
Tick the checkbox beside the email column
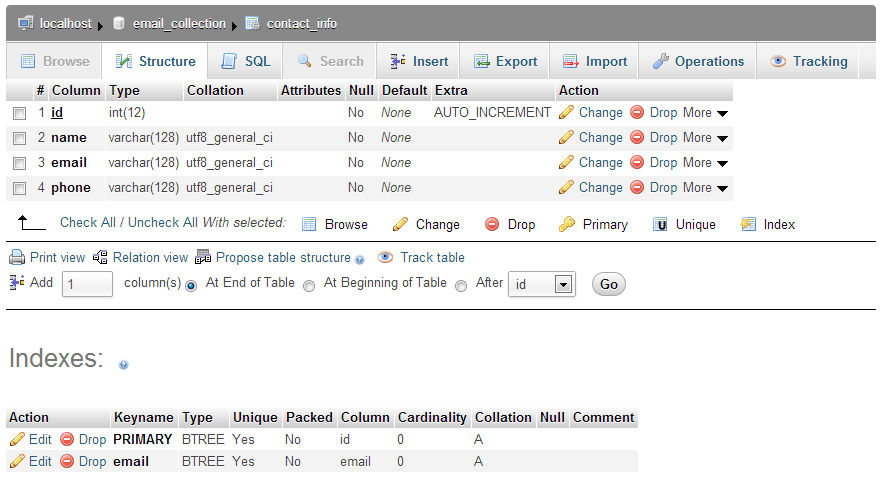(19, 163)
